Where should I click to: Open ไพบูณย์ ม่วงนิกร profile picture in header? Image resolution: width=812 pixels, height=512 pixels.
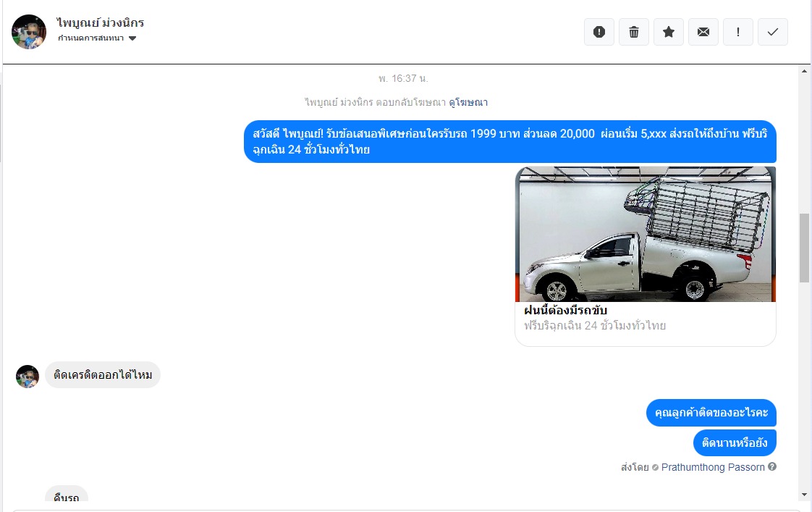pos(29,32)
